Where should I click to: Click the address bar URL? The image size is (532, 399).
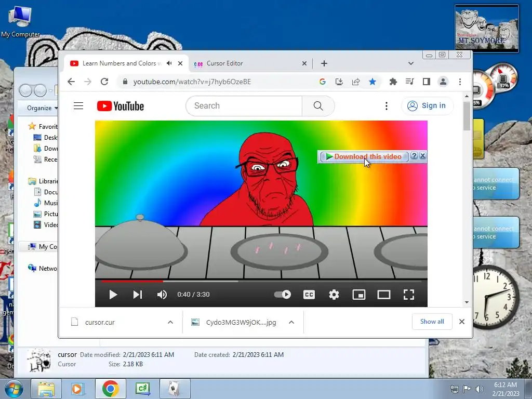pos(192,82)
